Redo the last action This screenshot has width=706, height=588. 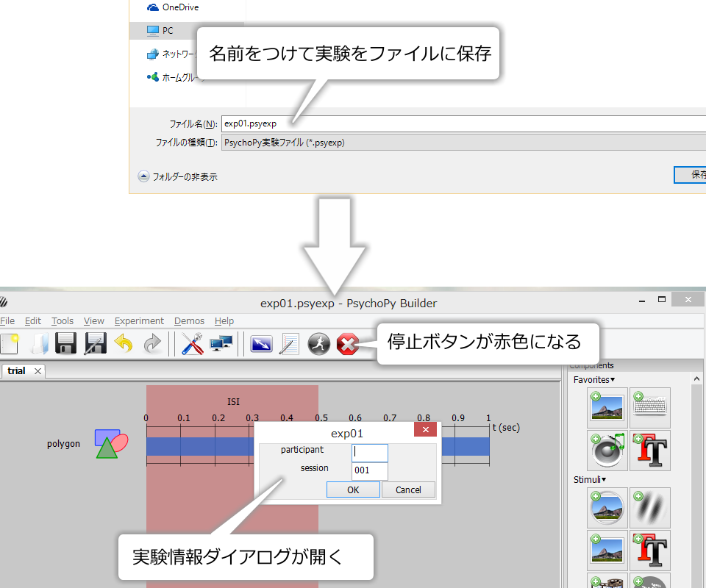[153, 344]
